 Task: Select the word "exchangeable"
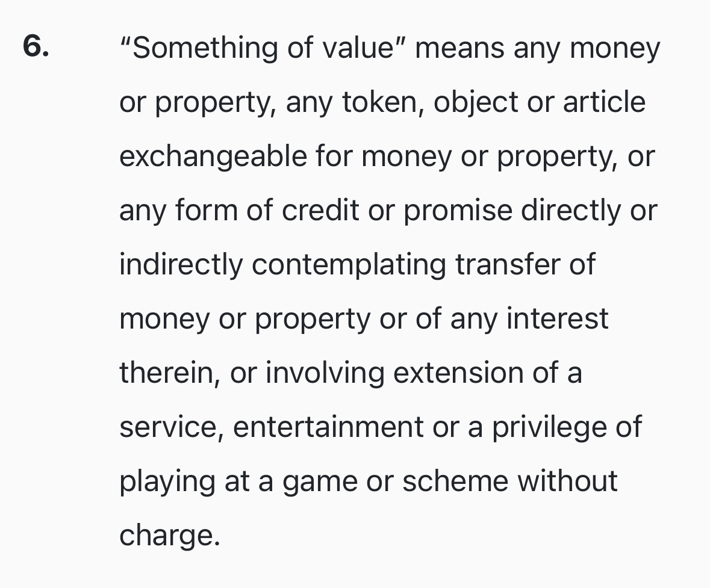[213, 156]
